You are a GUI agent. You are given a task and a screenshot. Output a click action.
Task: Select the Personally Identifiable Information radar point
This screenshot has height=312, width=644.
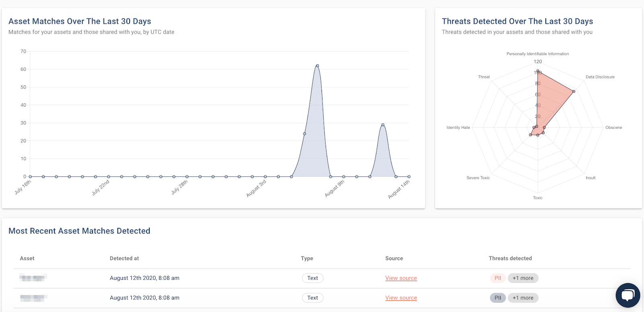(538, 71)
